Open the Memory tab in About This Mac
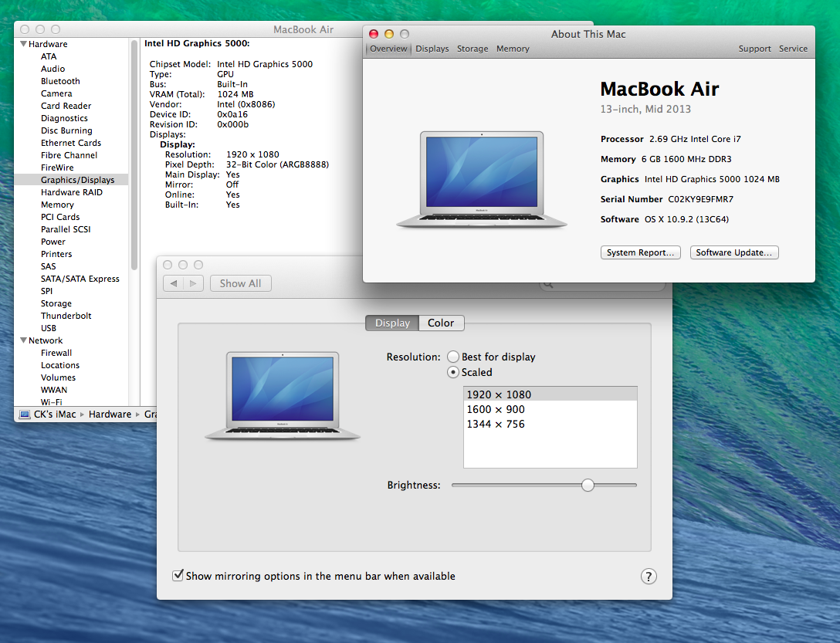This screenshot has height=643, width=840. pos(513,49)
